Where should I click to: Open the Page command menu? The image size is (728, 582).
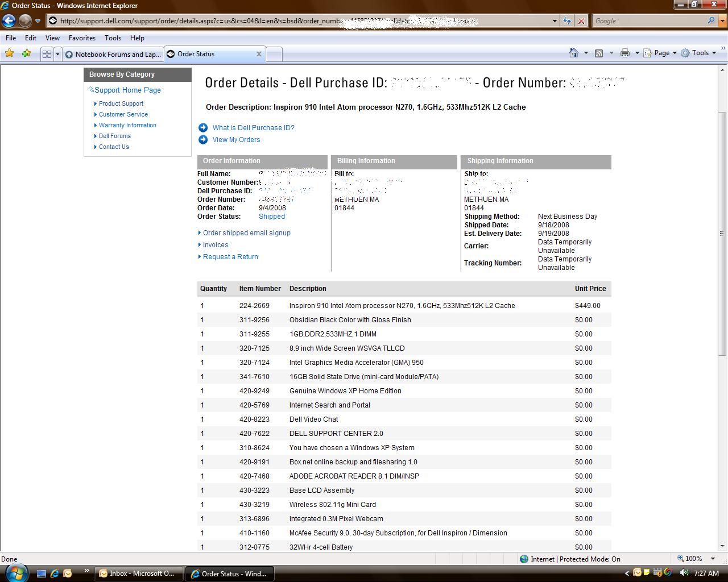pos(660,53)
